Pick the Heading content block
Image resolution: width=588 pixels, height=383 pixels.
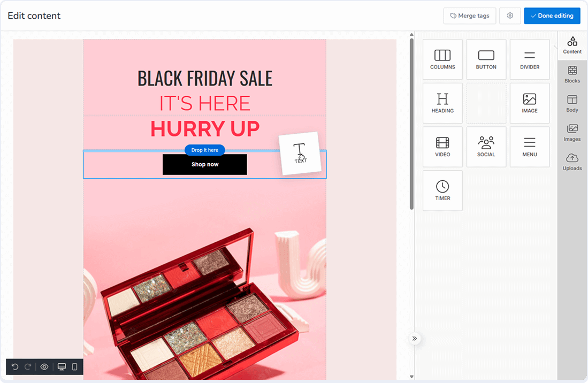tap(442, 103)
